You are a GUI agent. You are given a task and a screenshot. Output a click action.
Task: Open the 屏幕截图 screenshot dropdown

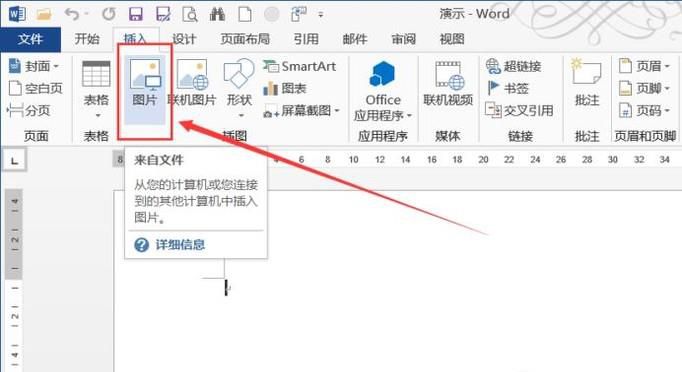[x=301, y=111]
